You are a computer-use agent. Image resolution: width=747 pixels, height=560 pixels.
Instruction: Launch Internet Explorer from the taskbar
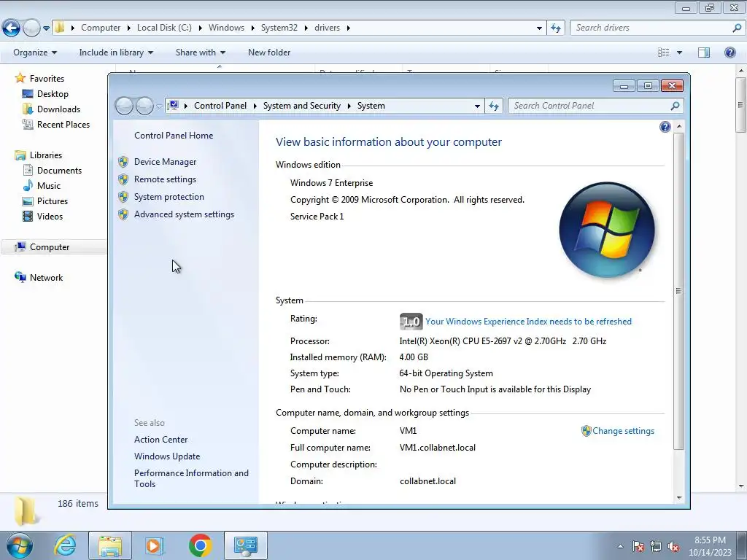(65, 545)
